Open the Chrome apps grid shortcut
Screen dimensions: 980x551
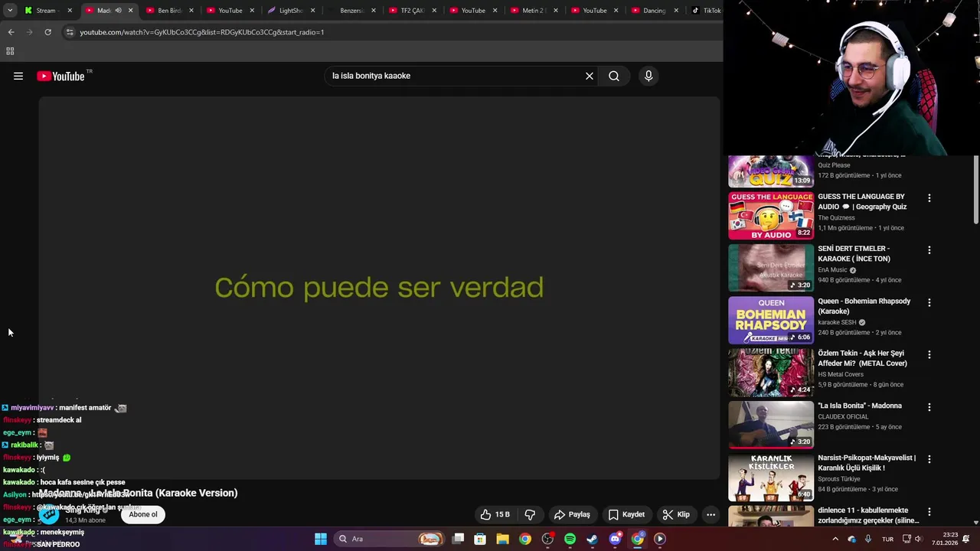point(10,51)
